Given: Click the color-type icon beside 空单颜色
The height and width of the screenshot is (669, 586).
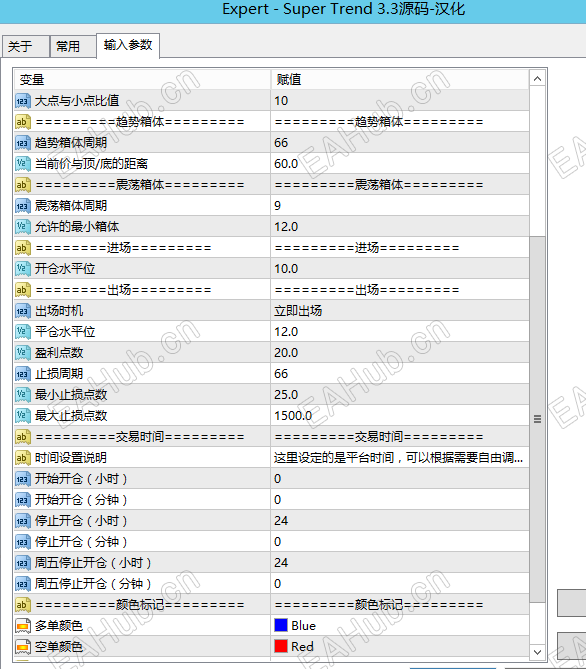Looking at the screenshot, I should (23, 647).
